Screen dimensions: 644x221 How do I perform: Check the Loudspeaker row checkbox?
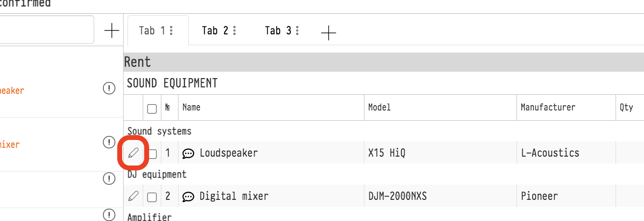tap(152, 154)
